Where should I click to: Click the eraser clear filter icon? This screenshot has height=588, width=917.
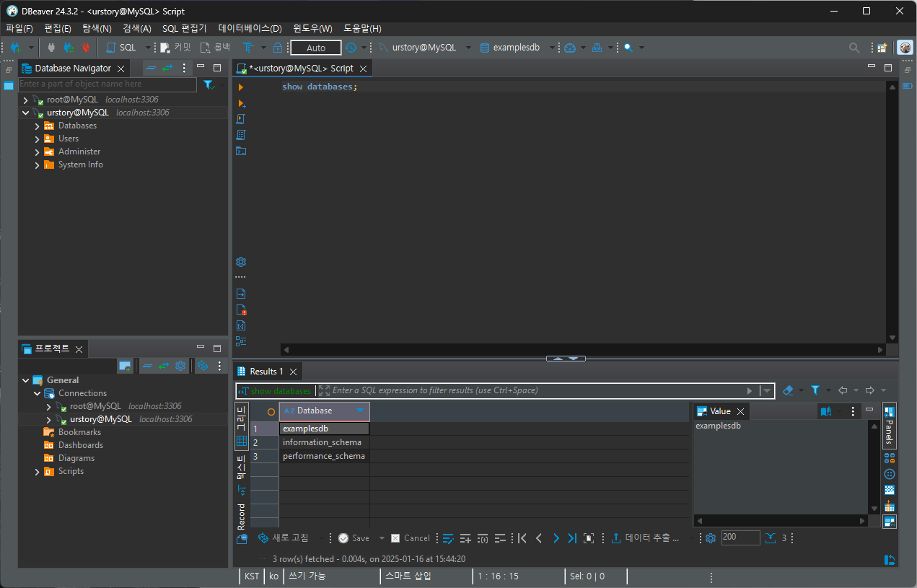click(x=788, y=390)
